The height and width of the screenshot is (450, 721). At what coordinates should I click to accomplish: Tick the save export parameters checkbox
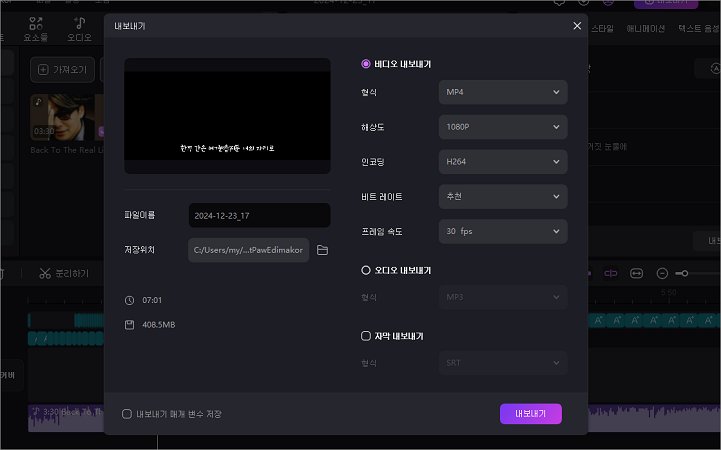coord(127,414)
